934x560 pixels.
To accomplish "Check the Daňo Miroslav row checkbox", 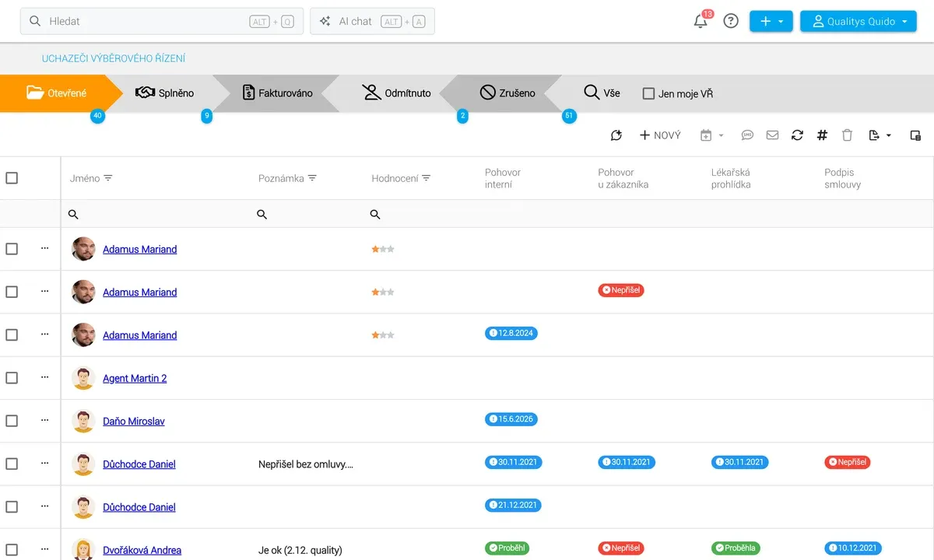I will [12, 421].
